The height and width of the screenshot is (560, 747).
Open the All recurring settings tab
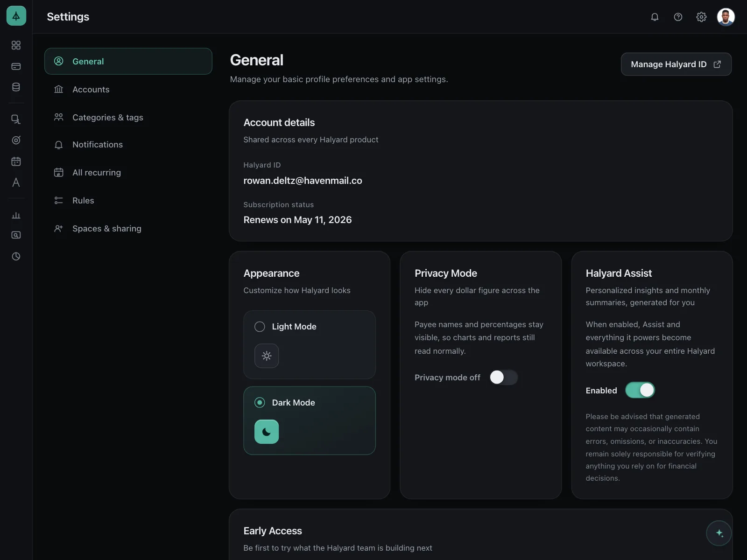pyautogui.click(x=128, y=173)
